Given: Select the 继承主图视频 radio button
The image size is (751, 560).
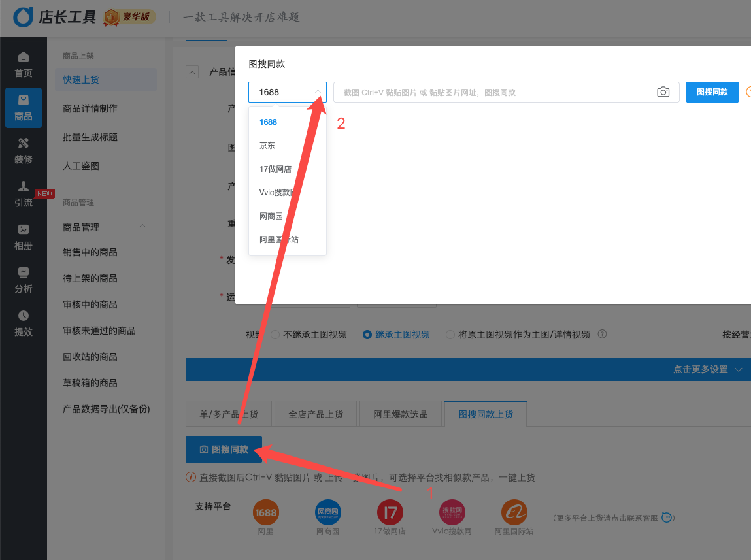Looking at the screenshot, I should (x=367, y=335).
